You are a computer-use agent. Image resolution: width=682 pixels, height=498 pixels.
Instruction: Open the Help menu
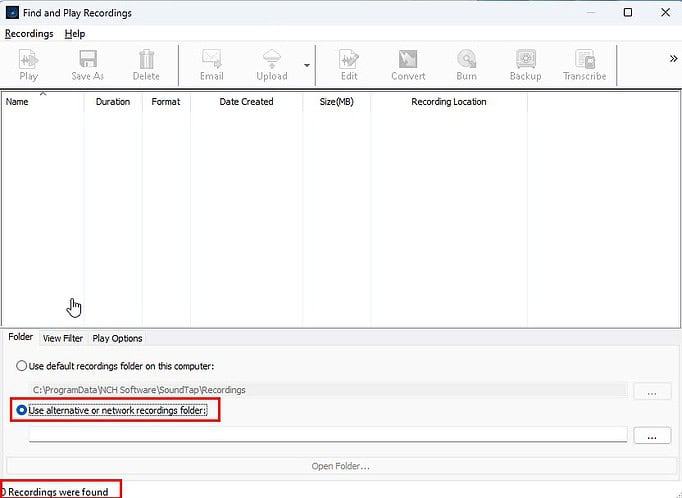tap(75, 34)
